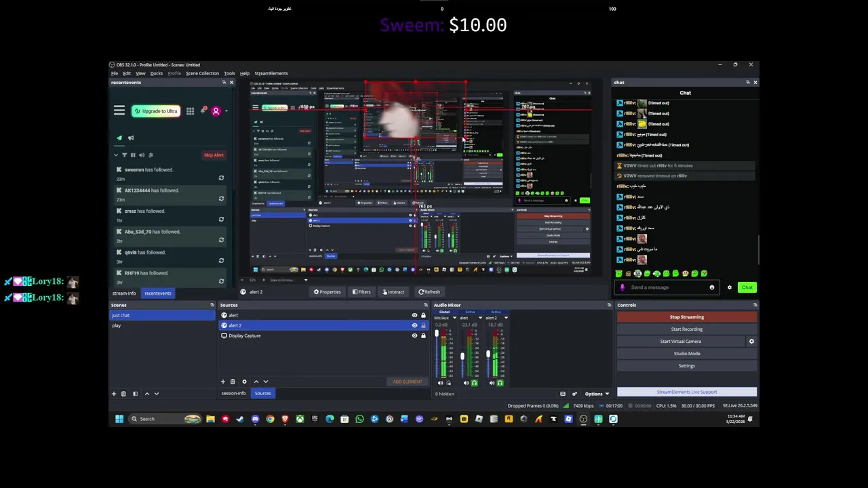Adjust Mic/Aux volume fader

coord(437,333)
